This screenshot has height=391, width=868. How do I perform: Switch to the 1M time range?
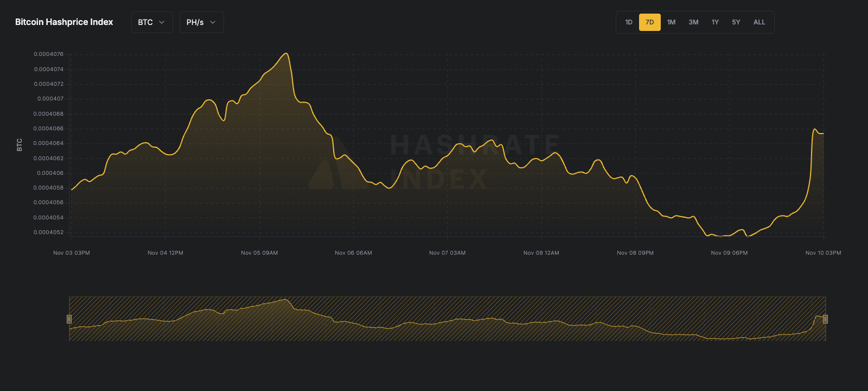click(x=671, y=22)
